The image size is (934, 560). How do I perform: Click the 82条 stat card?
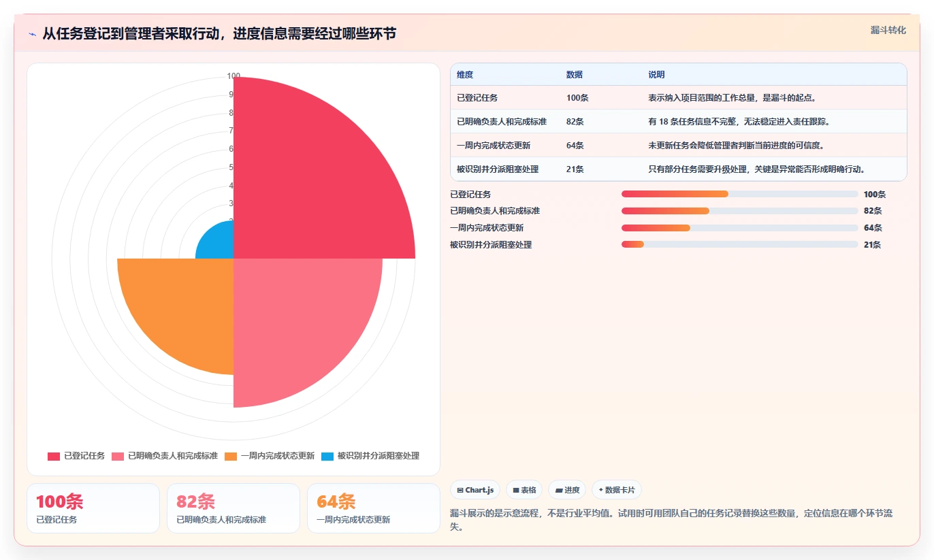[x=233, y=508]
